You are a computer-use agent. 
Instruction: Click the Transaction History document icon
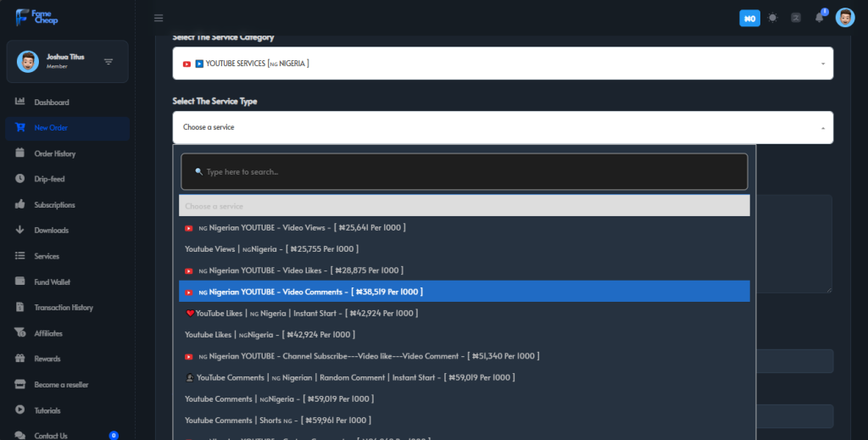20,307
